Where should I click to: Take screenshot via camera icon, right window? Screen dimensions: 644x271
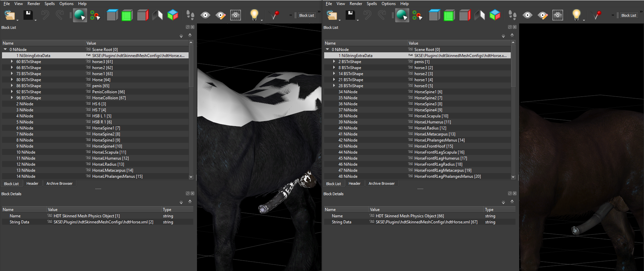(x=558, y=15)
